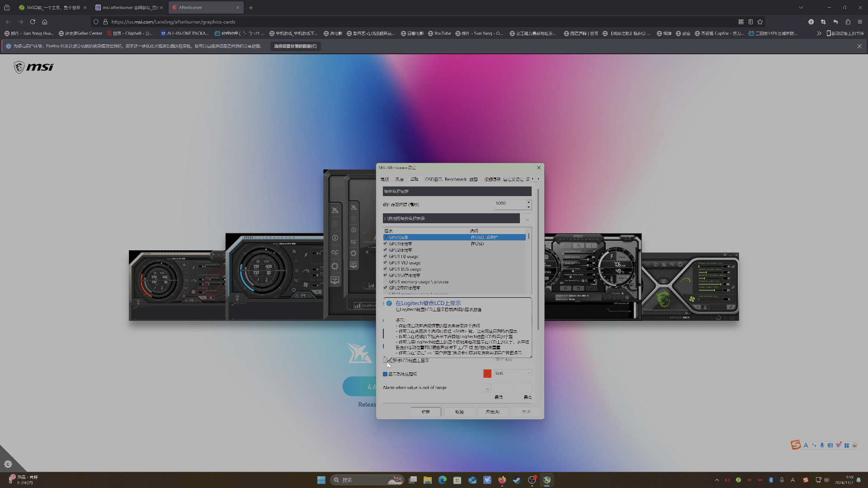Switch to the OSD显示 settings tab

pyautogui.click(x=434, y=179)
